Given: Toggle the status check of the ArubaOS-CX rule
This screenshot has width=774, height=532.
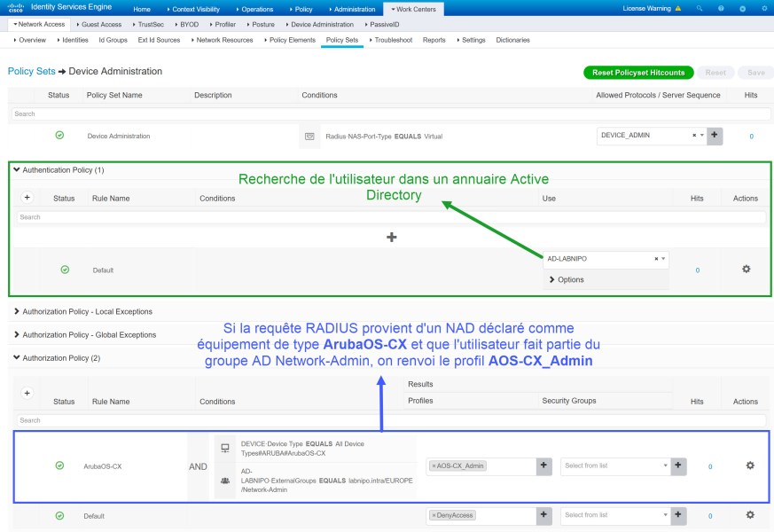Looking at the screenshot, I should 59,465.
